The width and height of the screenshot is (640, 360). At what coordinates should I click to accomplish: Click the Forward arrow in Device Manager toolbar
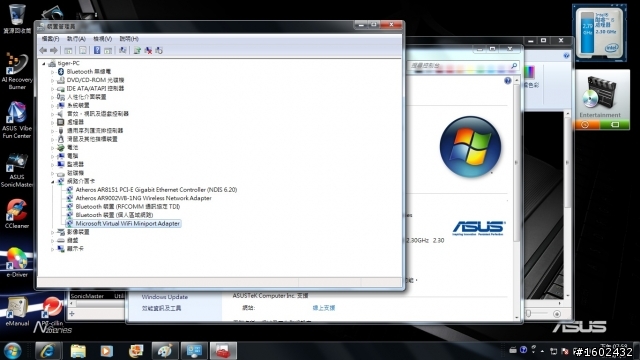click(53, 50)
